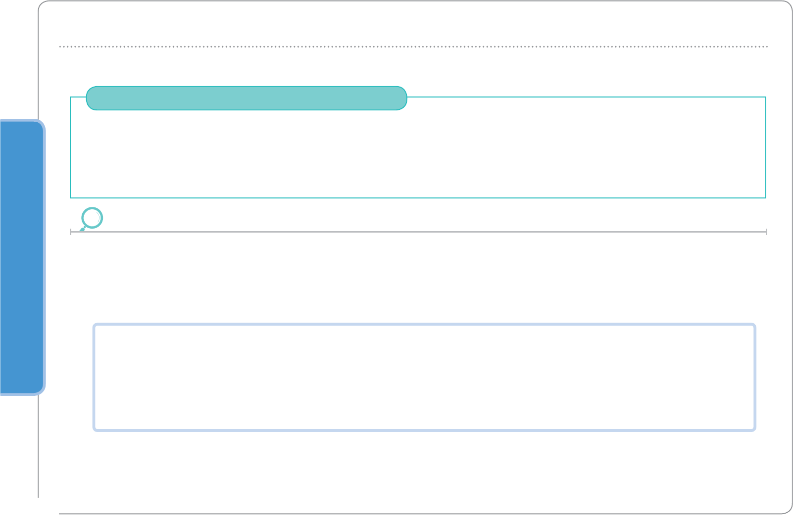The width and height of the screenshot is (793, 532).
Task: Click the left end of dotted line
Action: 60,47
